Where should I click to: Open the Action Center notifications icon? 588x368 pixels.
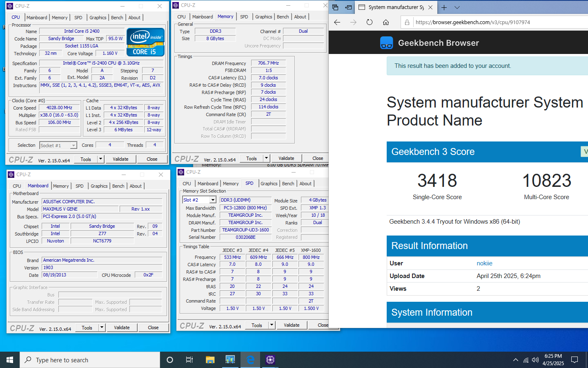click(x=575, y=360)
